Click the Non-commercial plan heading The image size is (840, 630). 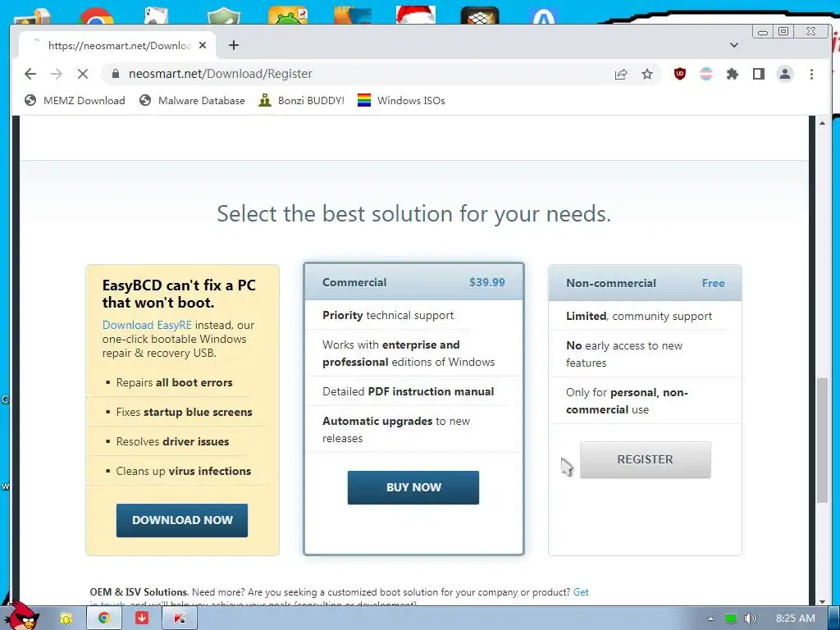[x=610, y=283]
